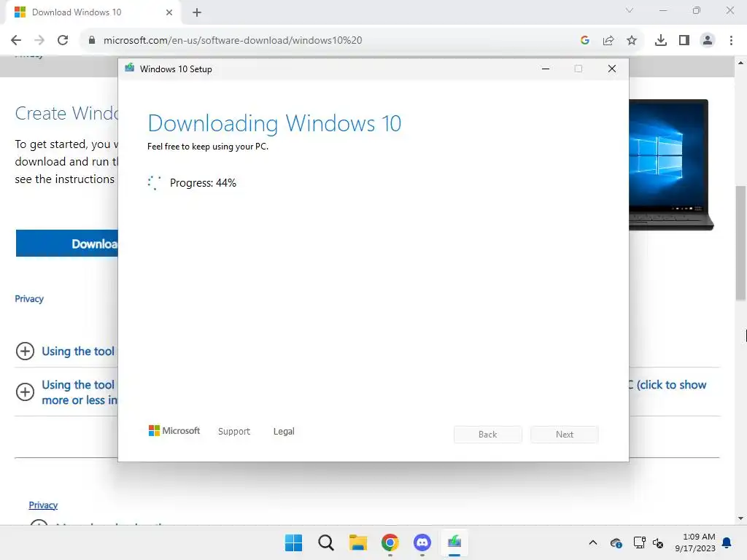Click the Back button in Setup
747x560 pixels.
[488, 435]
